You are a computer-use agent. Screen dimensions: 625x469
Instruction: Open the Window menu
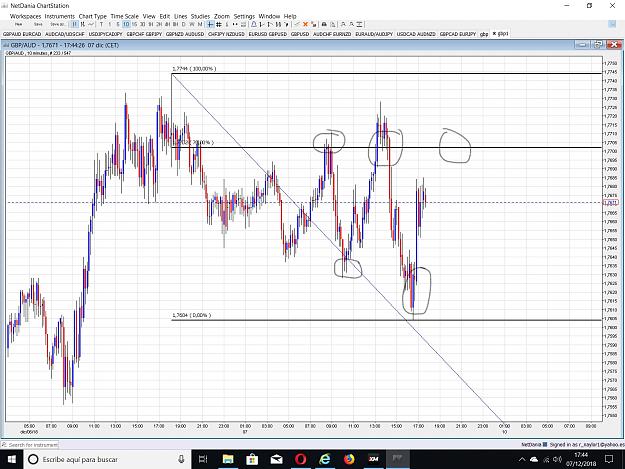pyautogui.click(x=269, y=16)
